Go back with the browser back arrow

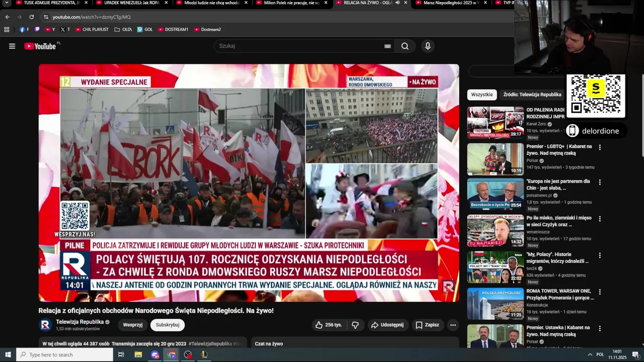(7, 17)
